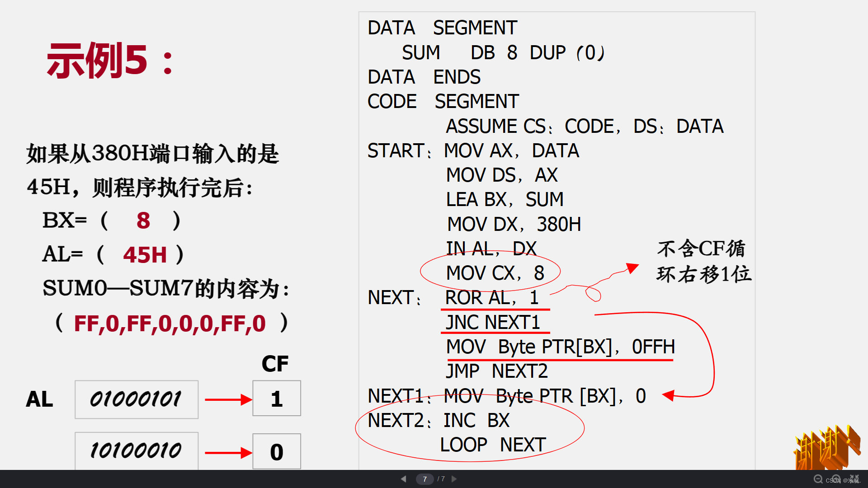This screenshot has width=868, height=488.
Task: Click the LOOP NEXT instruction
Action: (493, 445)
